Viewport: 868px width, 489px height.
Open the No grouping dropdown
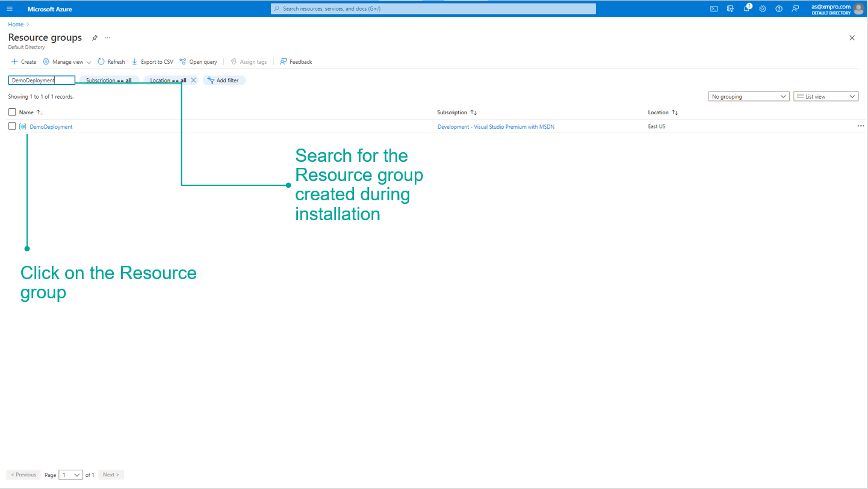748,96
